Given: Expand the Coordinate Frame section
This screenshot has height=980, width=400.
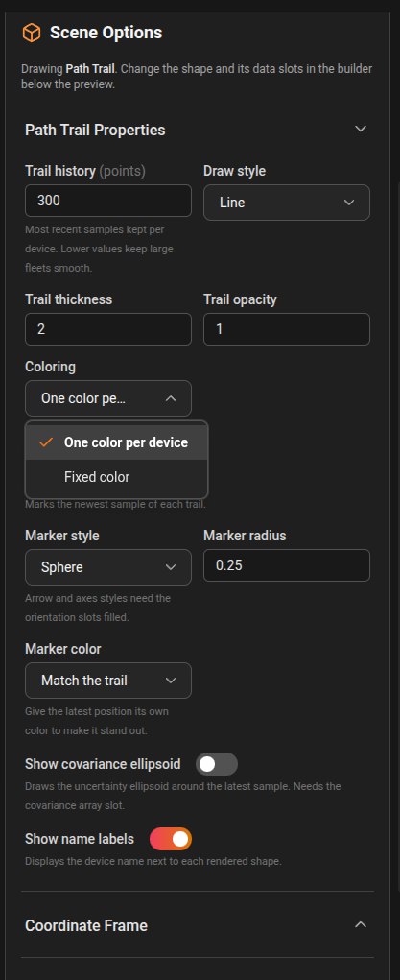Looking at the screenshot, I should [x=360, y=925].
